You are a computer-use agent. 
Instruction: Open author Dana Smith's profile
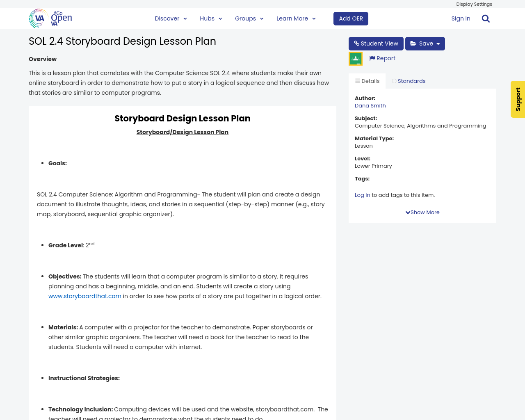370,105
